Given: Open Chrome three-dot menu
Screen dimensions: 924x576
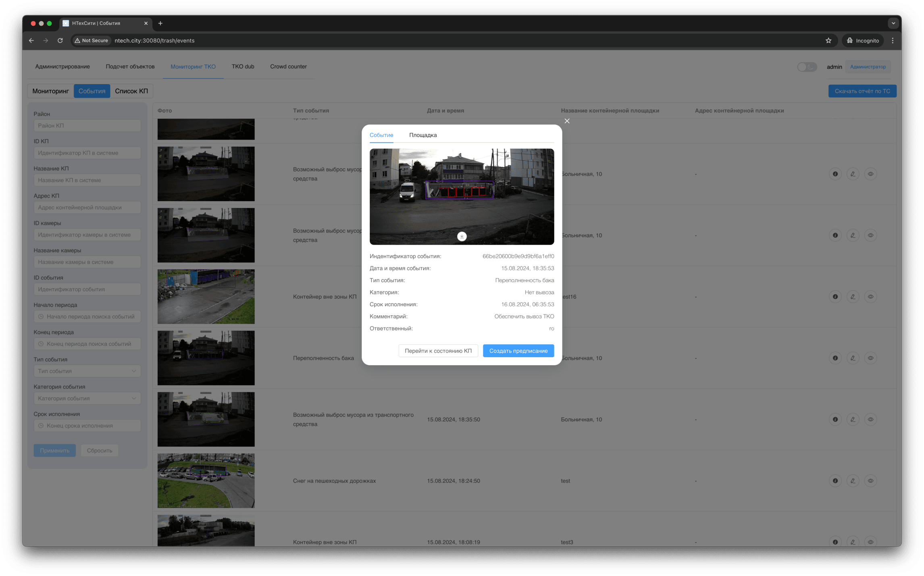Looking at the screenshot, I should (x=893, y=41).
